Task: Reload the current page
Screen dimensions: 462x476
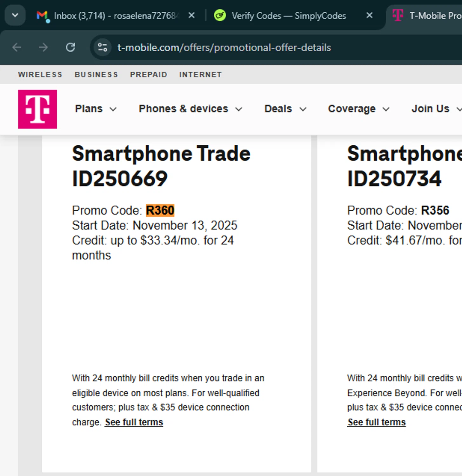Action: tap(70, 48)
